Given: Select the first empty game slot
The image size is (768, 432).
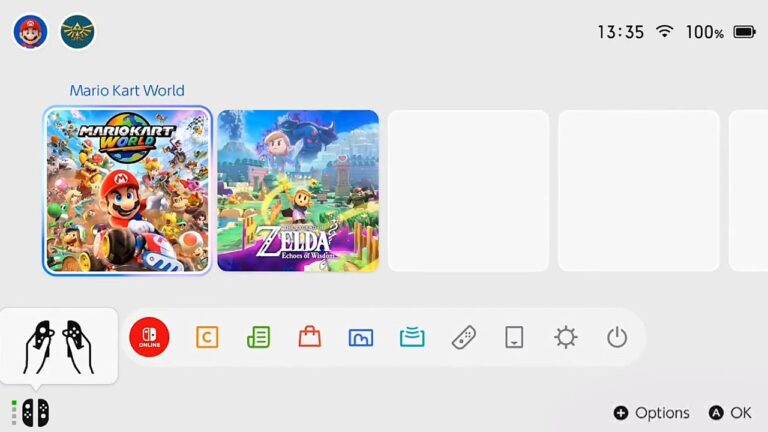Looking at the screenshot, I should [x=468, y=191].
